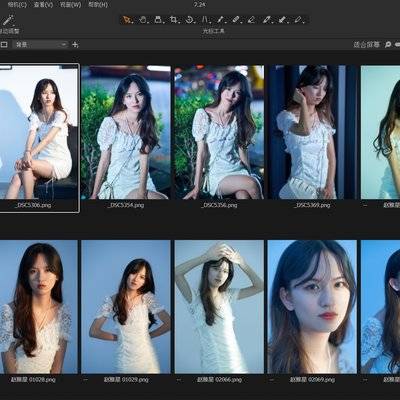Open the 帮助(H) menu
This screenshot has width=400, height=400.
point(98,5)
